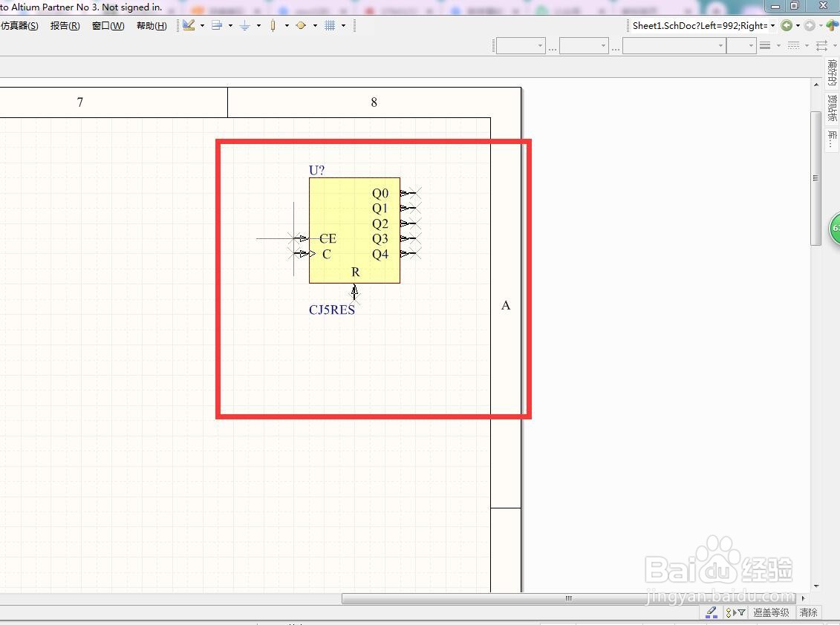Restore down the Altium window
Viewport: 840px width, 625px height.
[795, 5]
